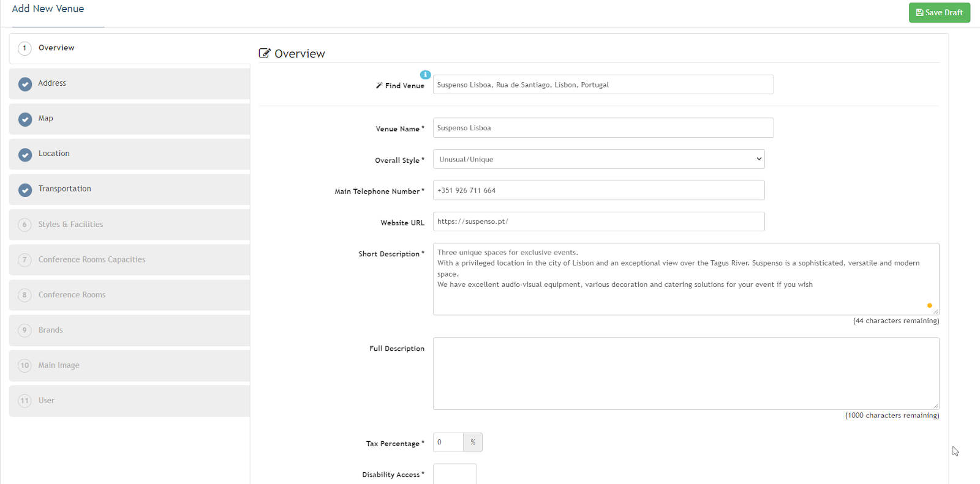Click the step 6 circle icon
The image size is (980, 484).
24,225
